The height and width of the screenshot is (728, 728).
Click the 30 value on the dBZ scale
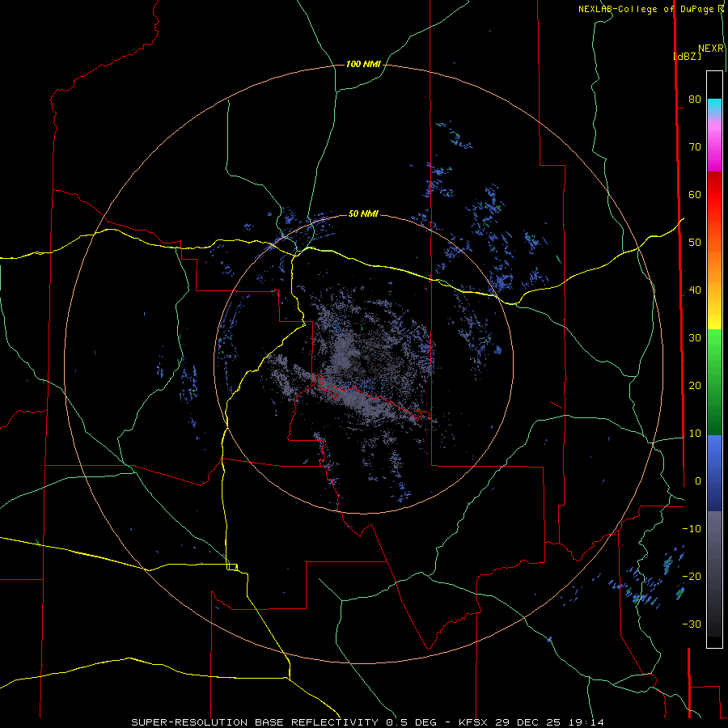click(695, 337)
